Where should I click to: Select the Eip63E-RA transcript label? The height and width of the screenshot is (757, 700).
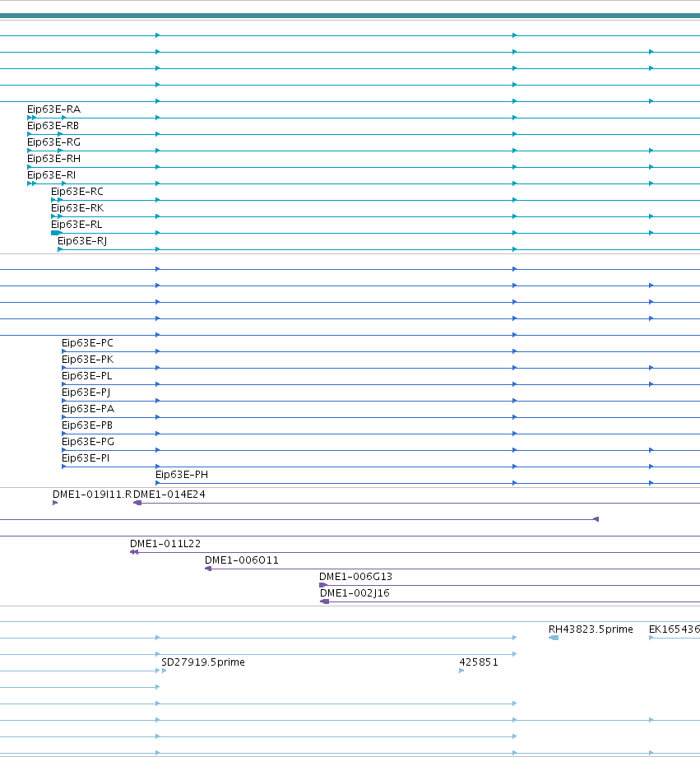coord(53,109)
